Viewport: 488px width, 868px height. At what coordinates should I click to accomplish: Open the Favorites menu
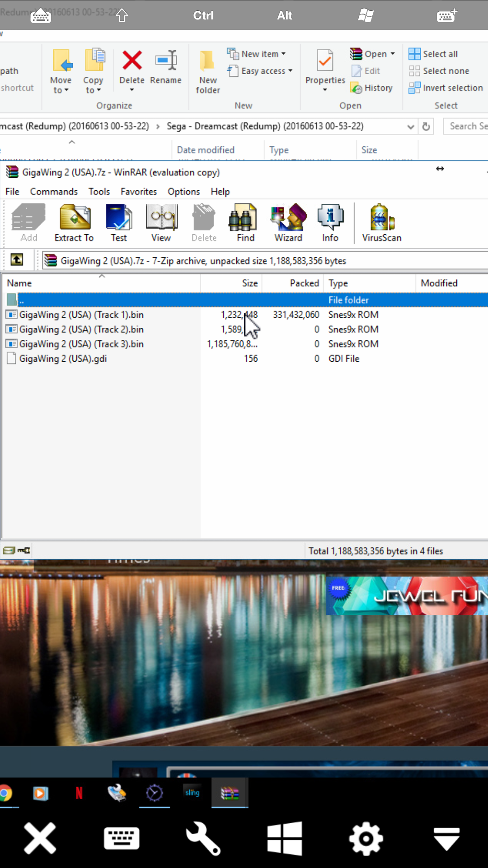[139, 192]
